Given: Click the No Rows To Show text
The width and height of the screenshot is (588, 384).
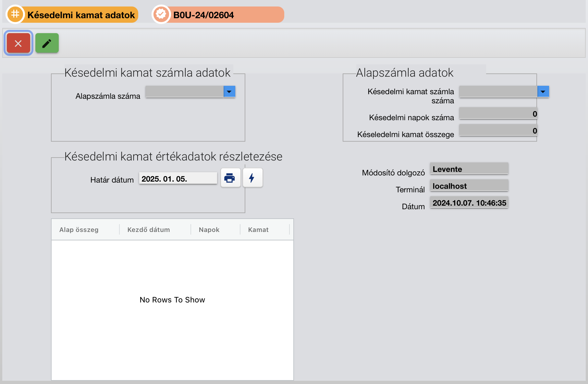Looking at the screenshot, I should point(172,300).
